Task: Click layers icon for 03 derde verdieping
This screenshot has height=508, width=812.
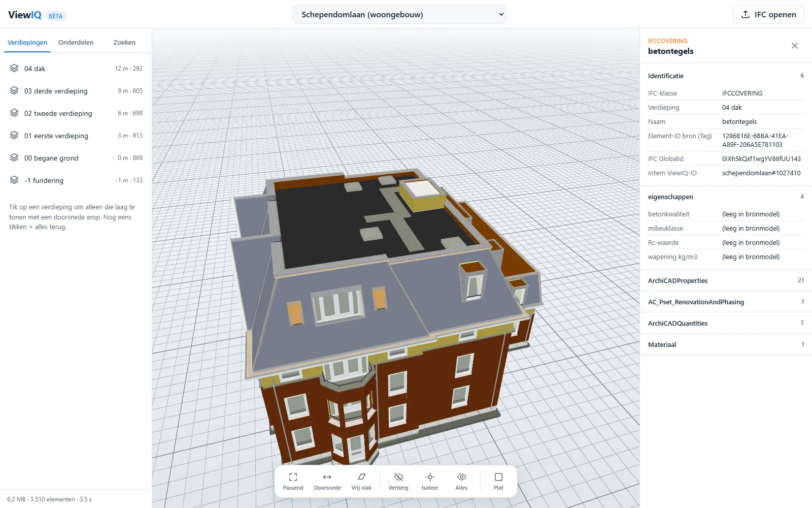Action: click(x=14, y=91)
